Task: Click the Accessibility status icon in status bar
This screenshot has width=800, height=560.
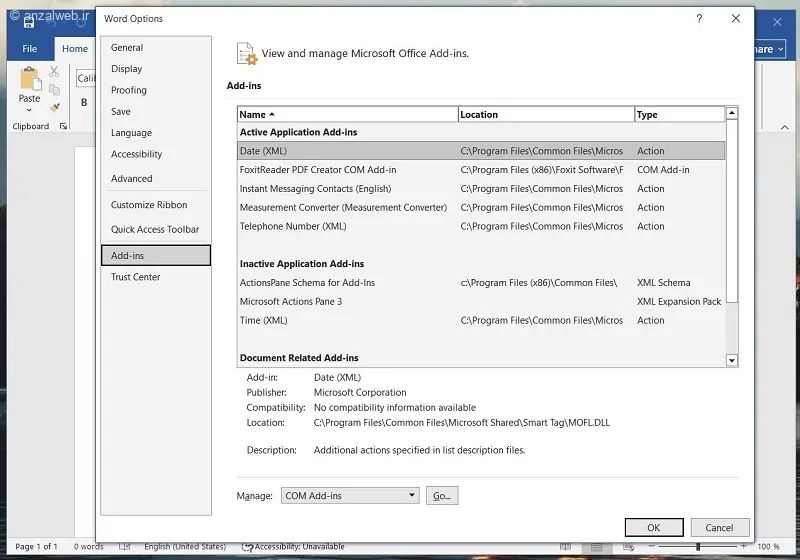Action: 247,547
